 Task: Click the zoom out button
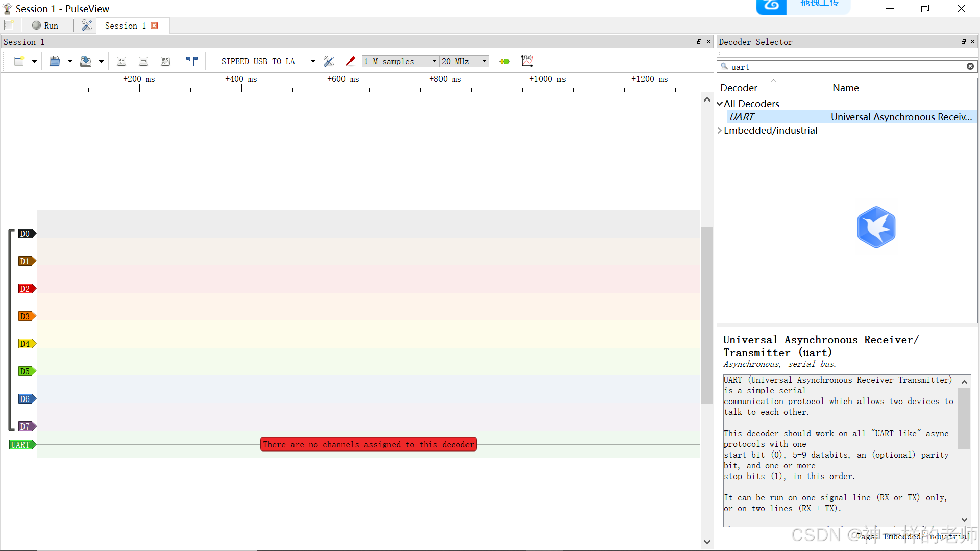(143, 61)
